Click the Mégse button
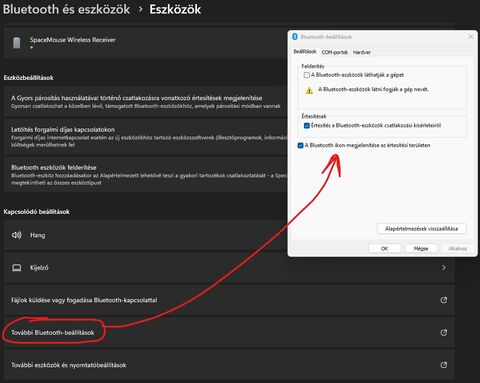The height and width of the screenshot is (383, 480). point(421,248)
